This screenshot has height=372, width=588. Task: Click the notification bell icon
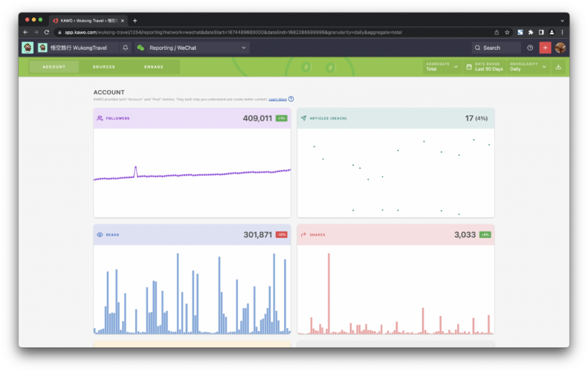(125, 48)
